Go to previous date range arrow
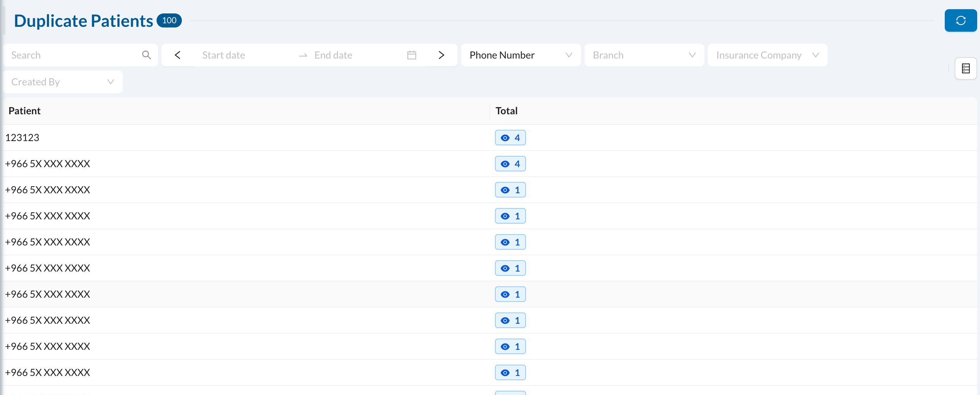This screenshot has width=980, height=395. [x=177, y=55]
